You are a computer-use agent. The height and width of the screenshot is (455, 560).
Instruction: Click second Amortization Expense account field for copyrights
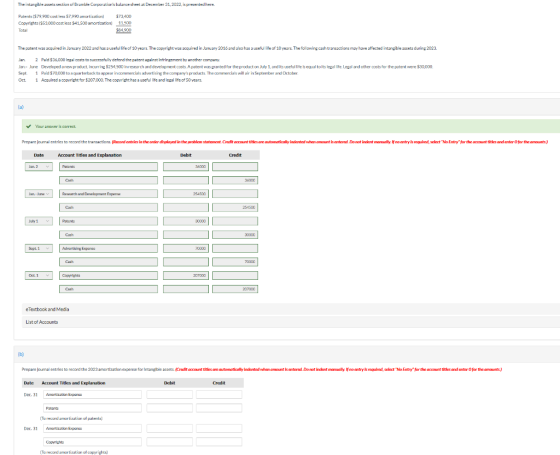coord(92,428)
